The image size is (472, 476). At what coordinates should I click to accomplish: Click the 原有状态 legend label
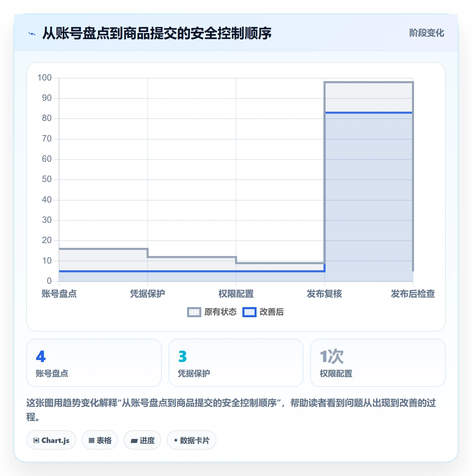coord(220,312)
